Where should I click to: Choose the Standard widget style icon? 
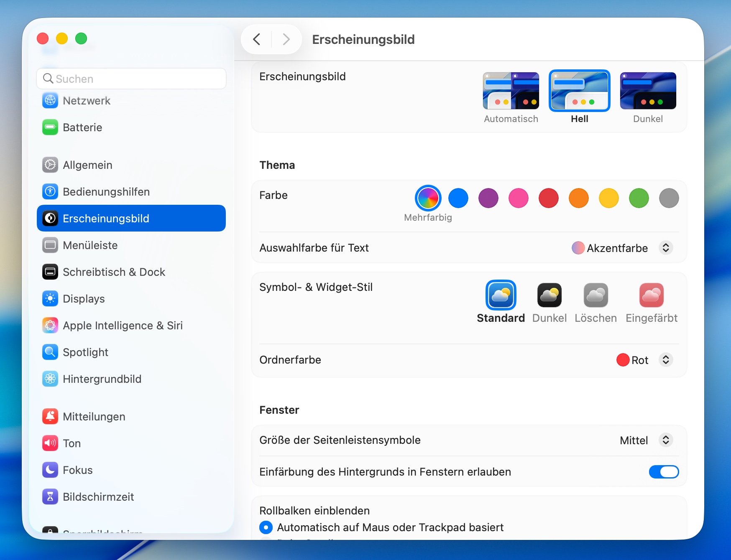coord(501,295)
